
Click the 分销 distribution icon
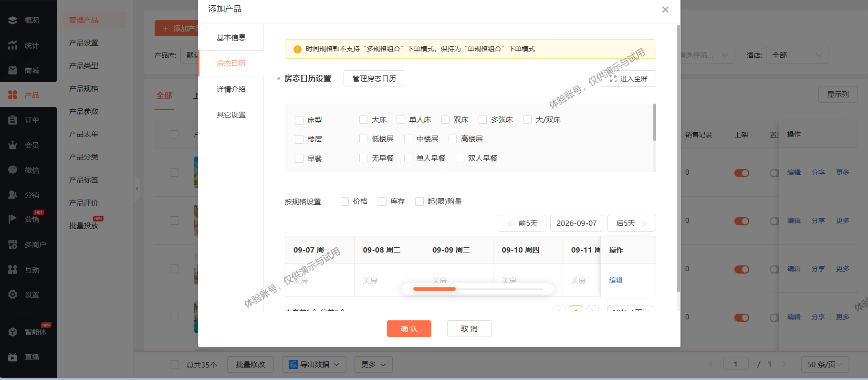click(13, 195)
